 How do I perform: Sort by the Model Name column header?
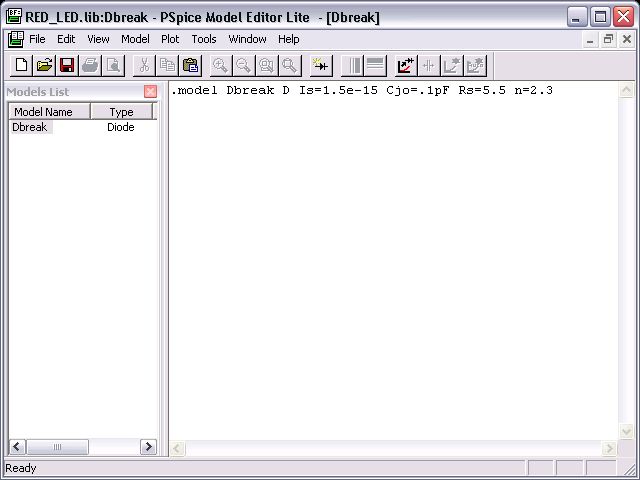pyautogui.click(x=49, y=111)
